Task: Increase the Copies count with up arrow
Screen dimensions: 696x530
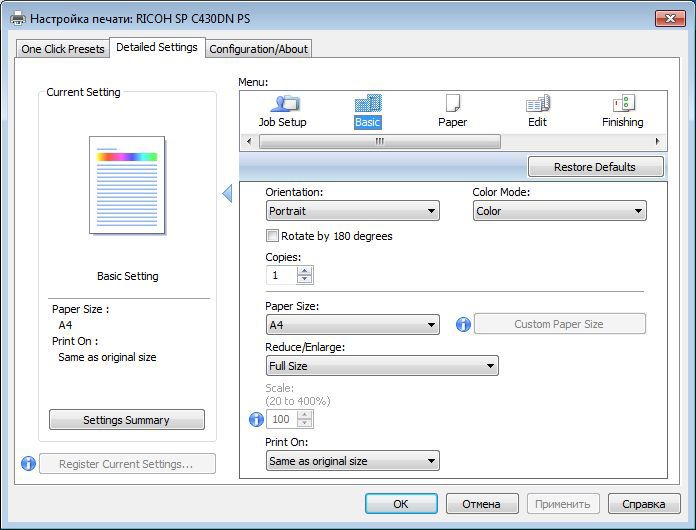Action: [304, 271]
